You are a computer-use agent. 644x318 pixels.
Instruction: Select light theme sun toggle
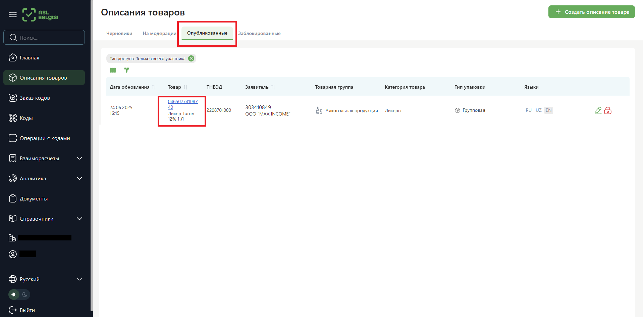(x=14, y=294)
